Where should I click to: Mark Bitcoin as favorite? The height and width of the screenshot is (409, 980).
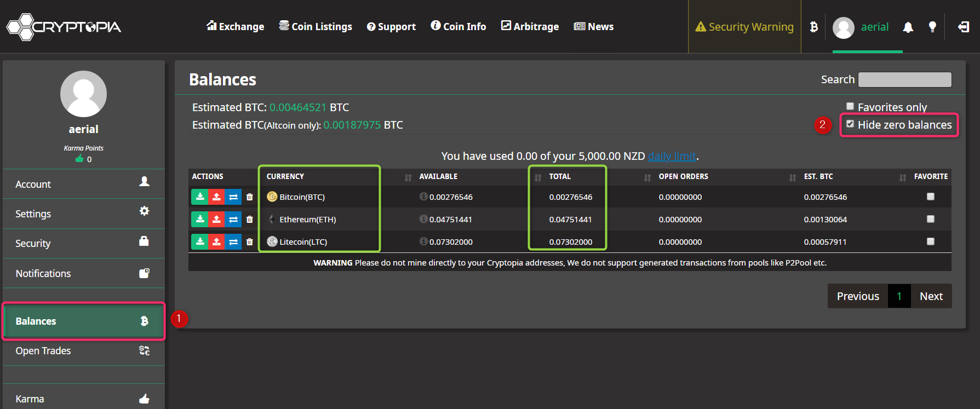(x=930, y=196)
